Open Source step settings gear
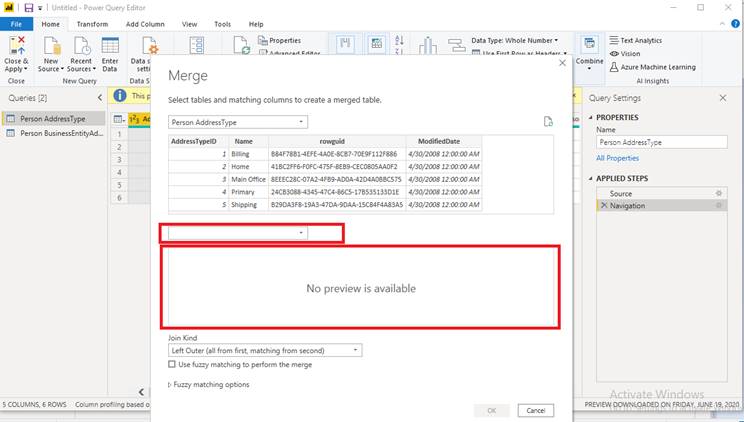Viewport: 744px width, 422px height. pos(719,193)
